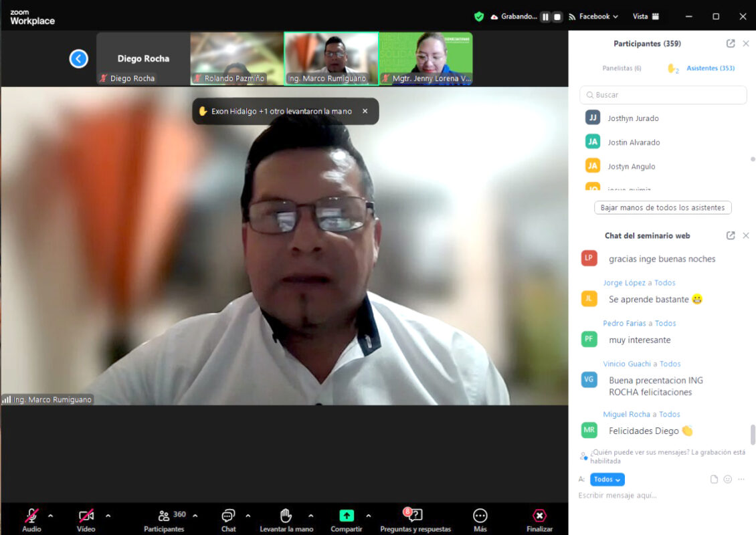Click sender name Jorge López in chat
This screenshot has width=756, height=535.
pyautogui.click(x=624, y=283)
